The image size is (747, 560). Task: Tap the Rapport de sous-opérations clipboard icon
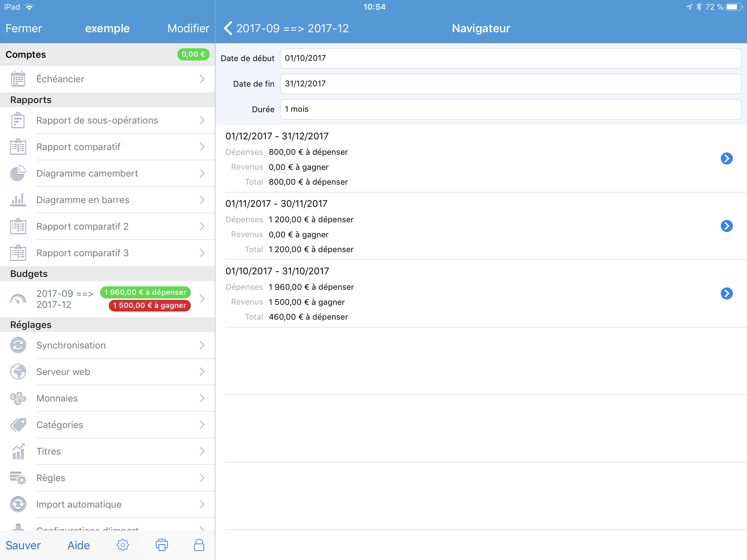point(18,121)
